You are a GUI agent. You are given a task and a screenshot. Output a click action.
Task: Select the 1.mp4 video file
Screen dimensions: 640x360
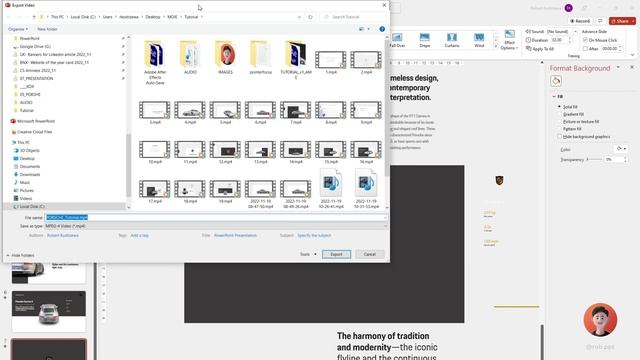(331, 62)
